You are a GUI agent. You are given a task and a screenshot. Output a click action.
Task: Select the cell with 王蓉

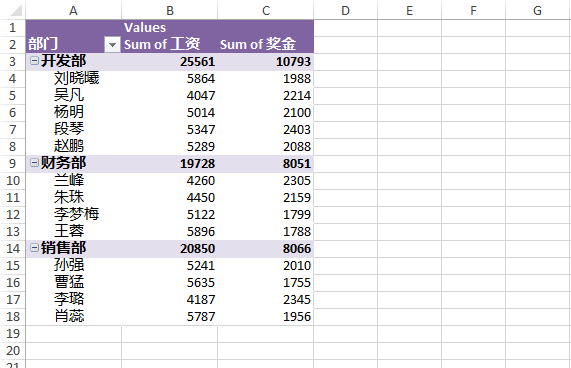click(x=74, y=231)
